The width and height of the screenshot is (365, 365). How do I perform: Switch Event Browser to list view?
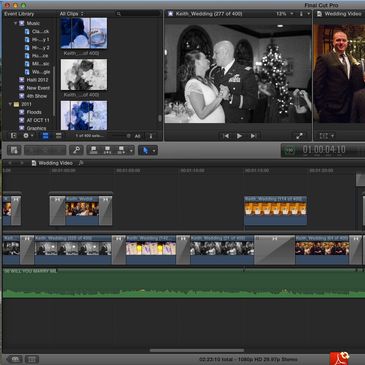(58, 136)
